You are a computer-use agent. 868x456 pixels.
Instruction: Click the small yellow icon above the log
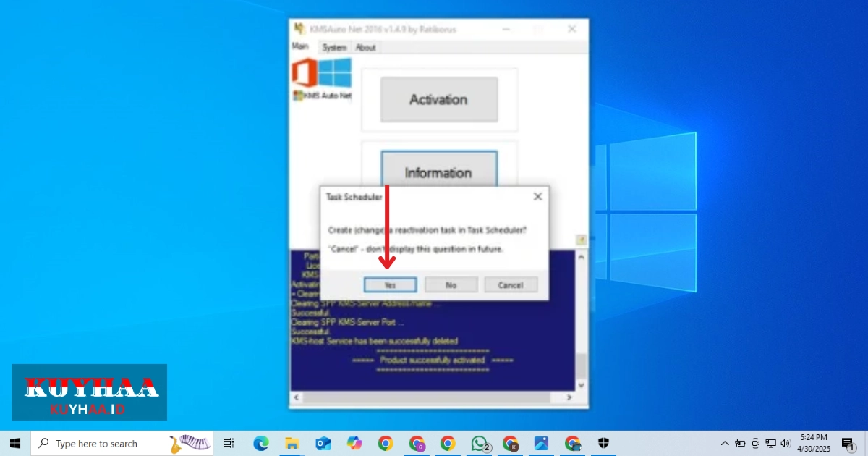pyautogui.click(x=580, y=240)
